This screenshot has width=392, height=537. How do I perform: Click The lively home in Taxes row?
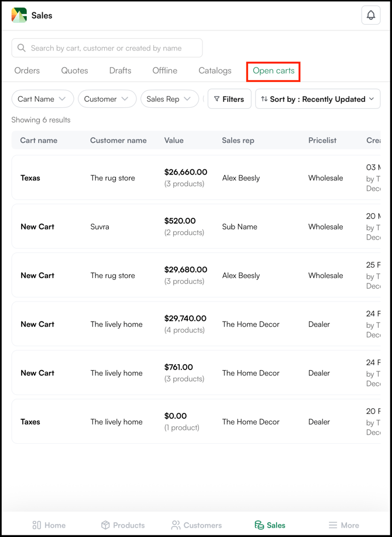116,422
